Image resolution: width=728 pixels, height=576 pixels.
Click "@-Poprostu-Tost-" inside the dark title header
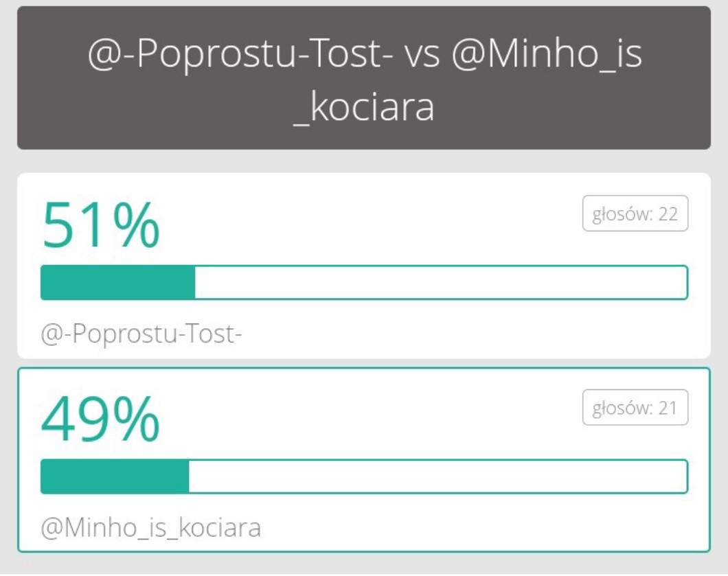click(240, 56)
